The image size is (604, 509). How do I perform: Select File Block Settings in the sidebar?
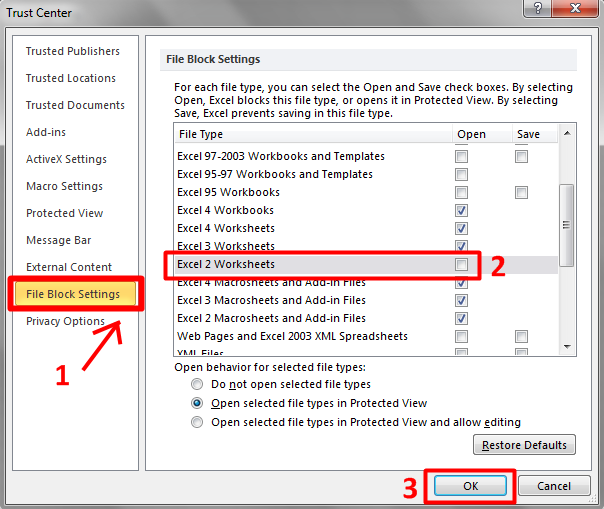coord(73,294)
